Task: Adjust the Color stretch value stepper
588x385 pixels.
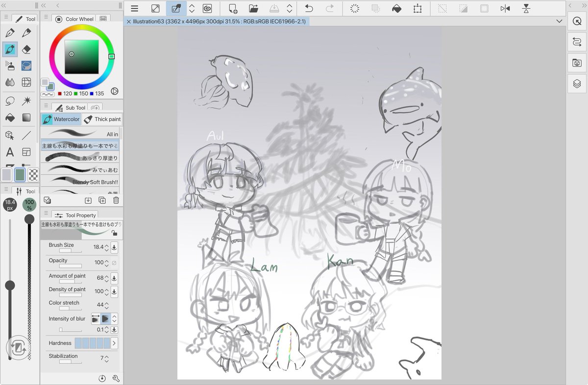Action: click(x=106, y=305)
